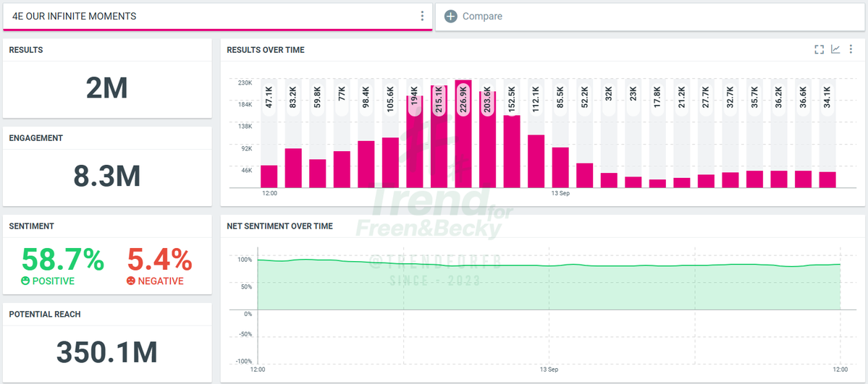This screenshot has height=384, width=868.
Task: Select the 34.1K last bar
Action: pos(827,180)
